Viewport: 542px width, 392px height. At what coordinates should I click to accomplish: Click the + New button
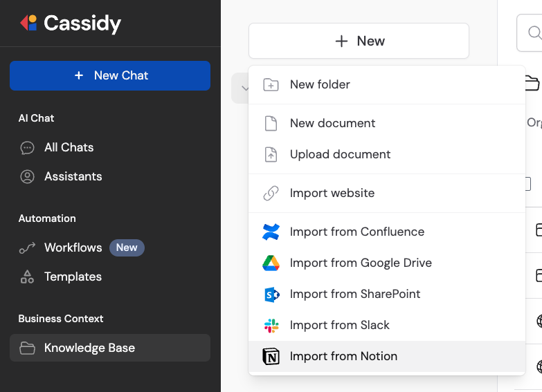click(359, 41)
